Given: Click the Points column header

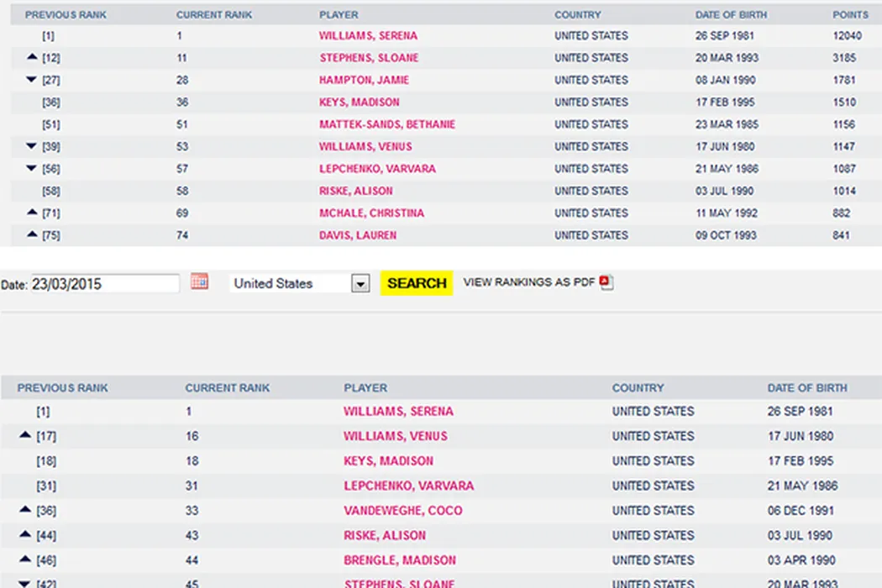Looking at the screenshot, I should [850, 15].
